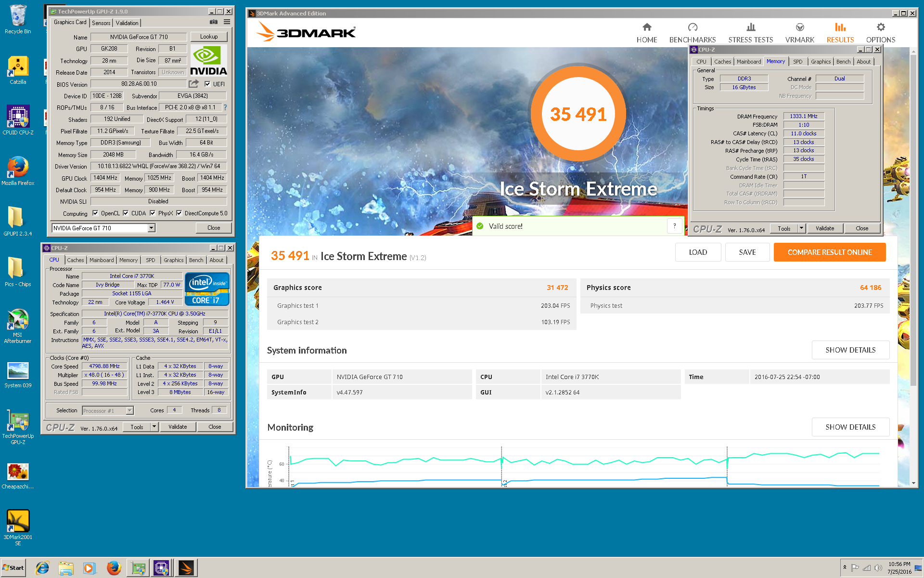The height and width of the screenshot is (578, 924).
Task: Open Windows Explorer from the taskbar
Action: [x=66, y=568]
